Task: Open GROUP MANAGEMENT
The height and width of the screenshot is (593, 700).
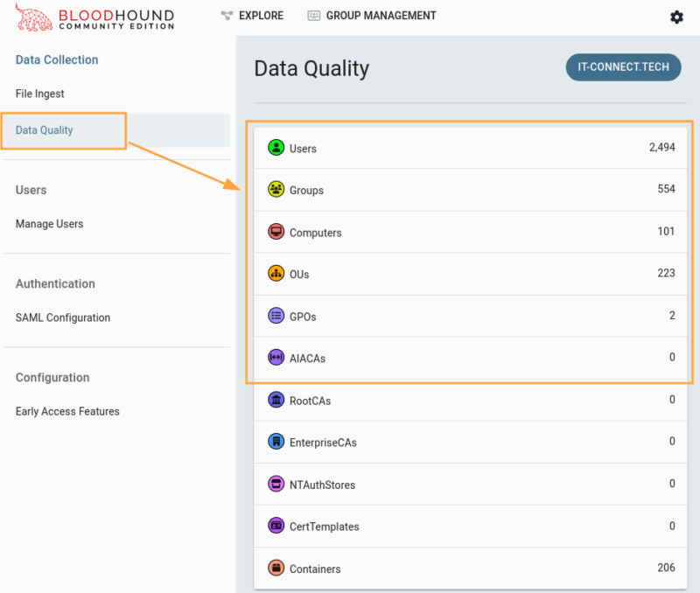Action: [x=371, y=15]
